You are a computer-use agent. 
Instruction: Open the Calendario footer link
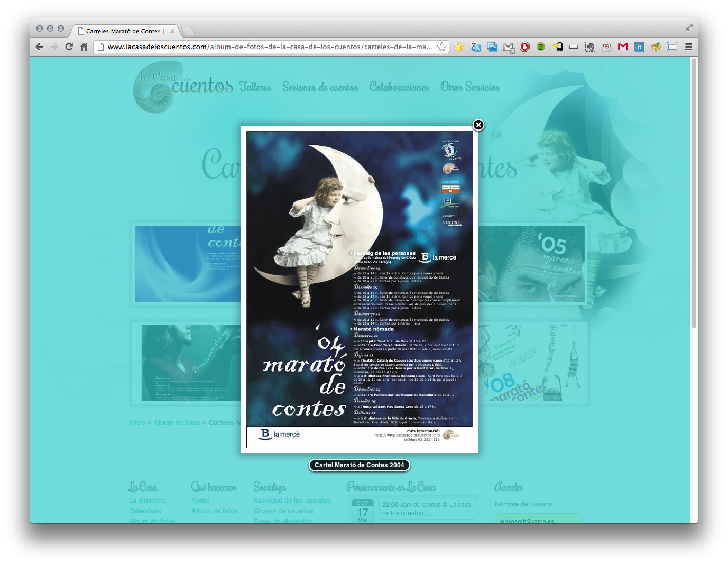coord(145,511)
